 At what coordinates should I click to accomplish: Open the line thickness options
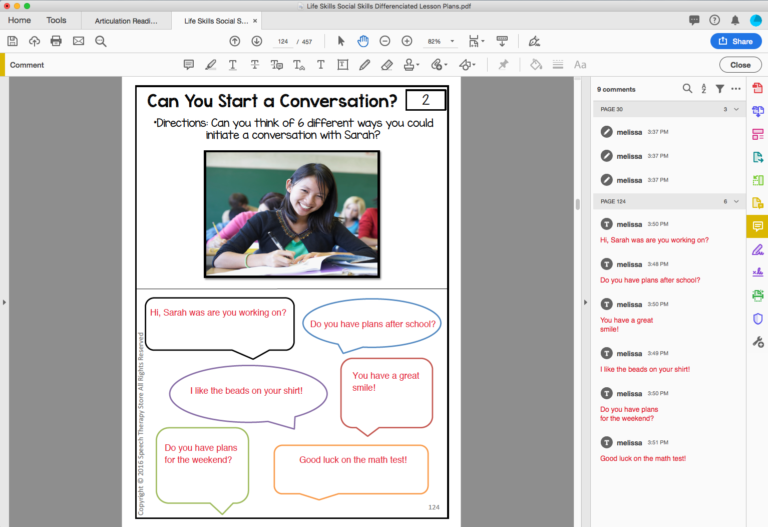coord(558,65)
